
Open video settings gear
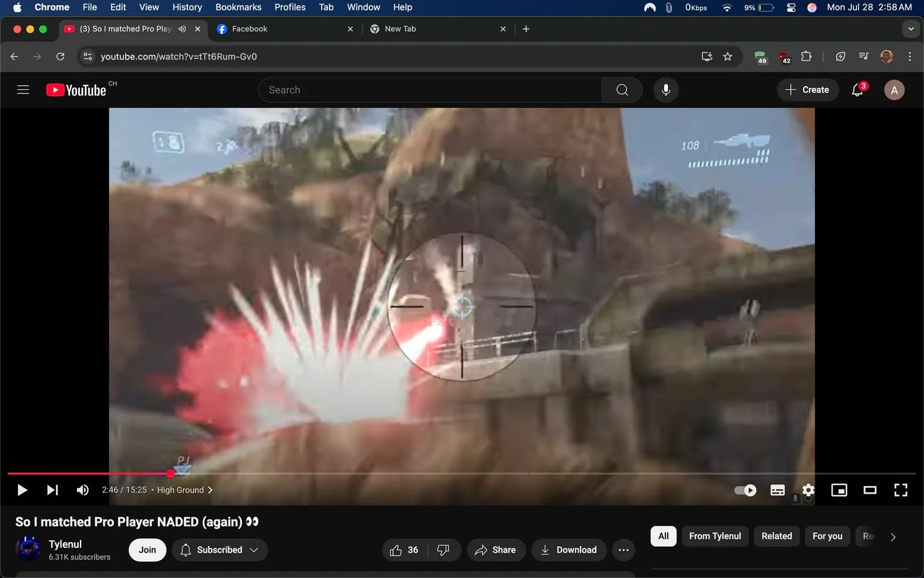coord(808,490)
